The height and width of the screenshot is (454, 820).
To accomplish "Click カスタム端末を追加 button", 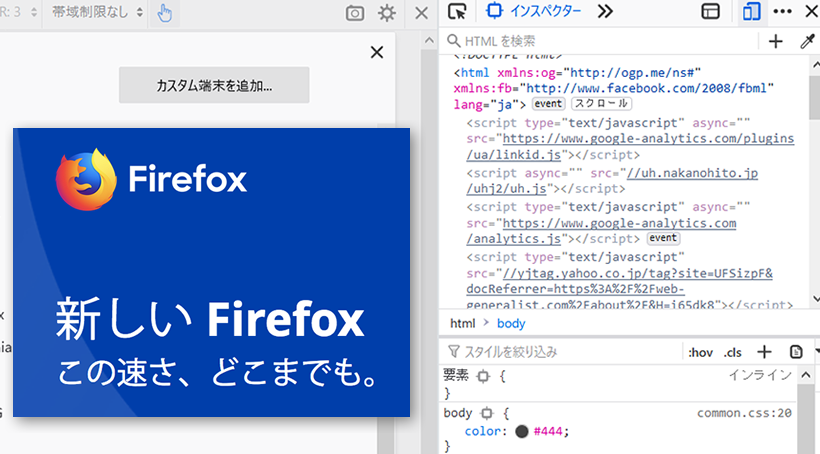I will tap(214, 85).
